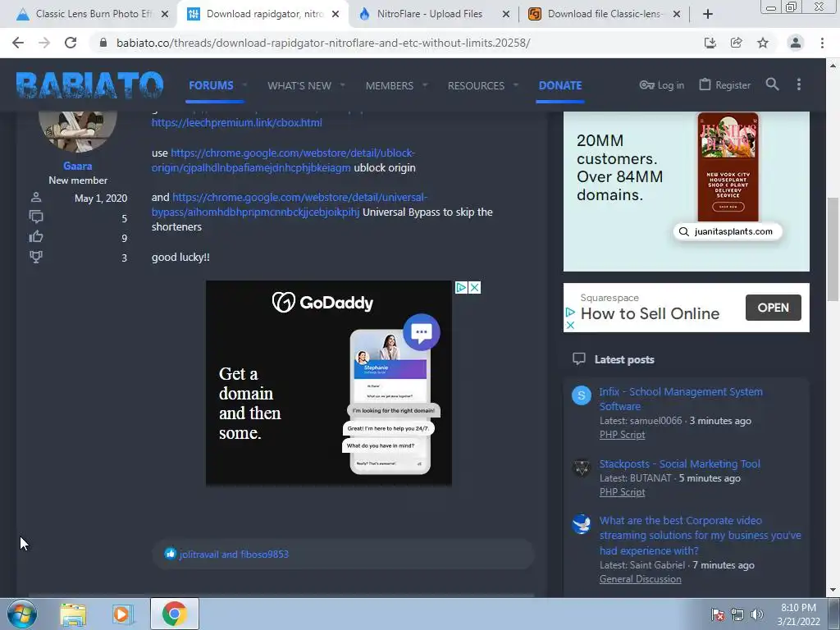Reload the current page
Viewport: 840px width, 630px height.
coord(71,43)
